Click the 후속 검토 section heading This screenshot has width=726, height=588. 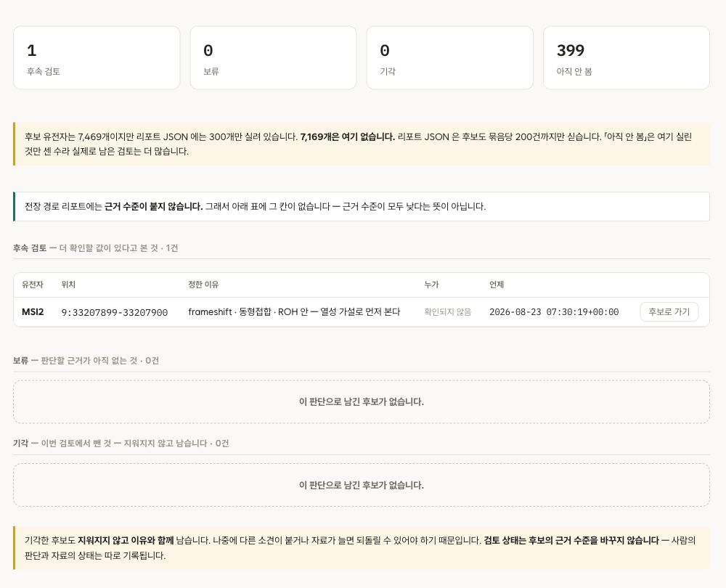tap(95, 248)
